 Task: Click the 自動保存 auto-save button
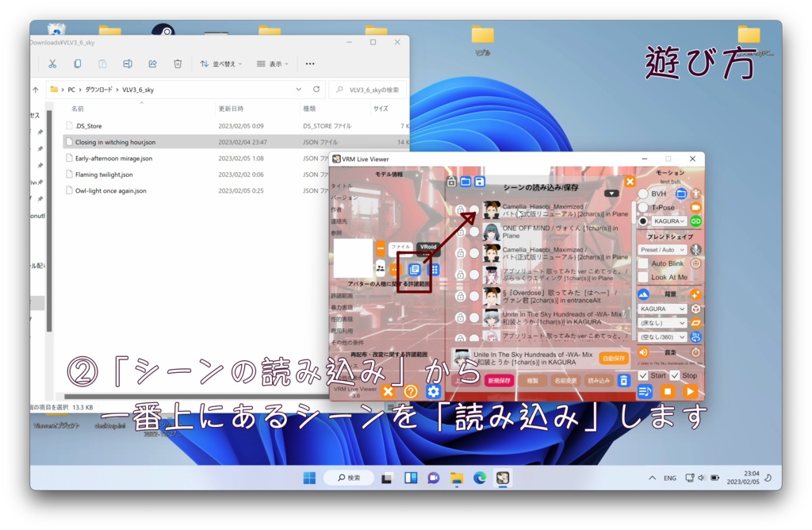click(x=614, y=357)
